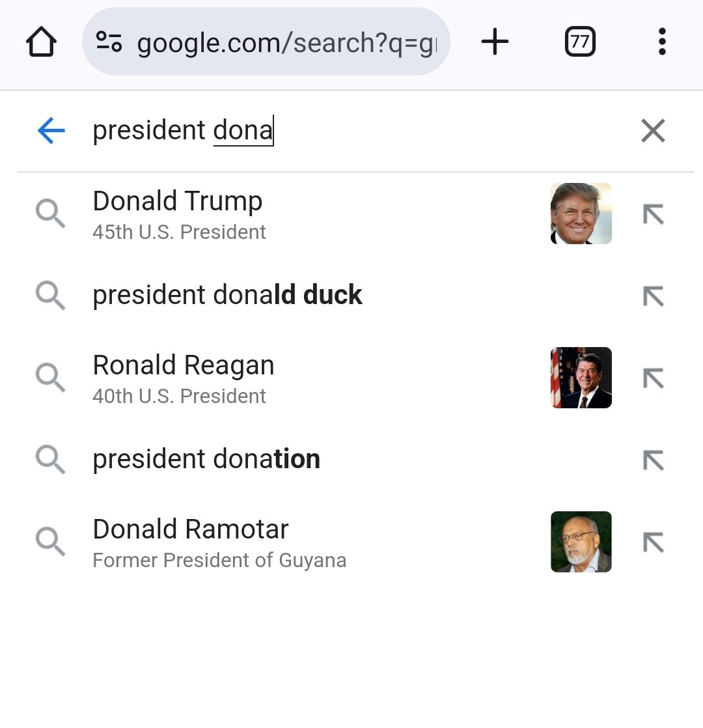The height and width of the screenshot is (728, 703).
Task: Open site settings icon in address bar
Action: (109, 41)
